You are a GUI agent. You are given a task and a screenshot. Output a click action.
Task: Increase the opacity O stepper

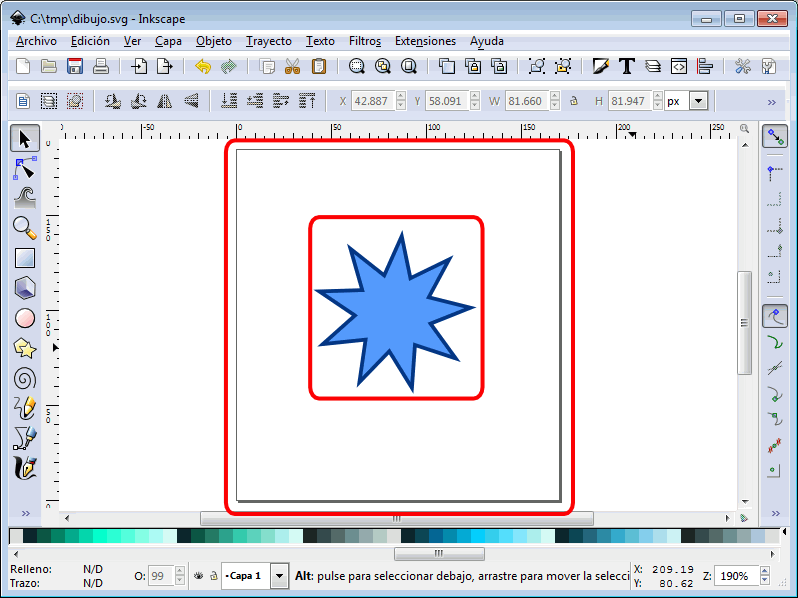pyautogui.click(x=180, y=572)
